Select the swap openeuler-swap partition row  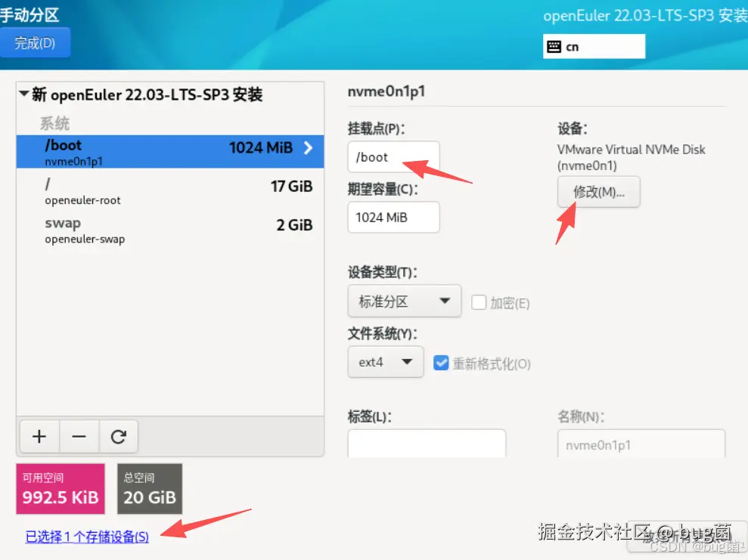170,230
